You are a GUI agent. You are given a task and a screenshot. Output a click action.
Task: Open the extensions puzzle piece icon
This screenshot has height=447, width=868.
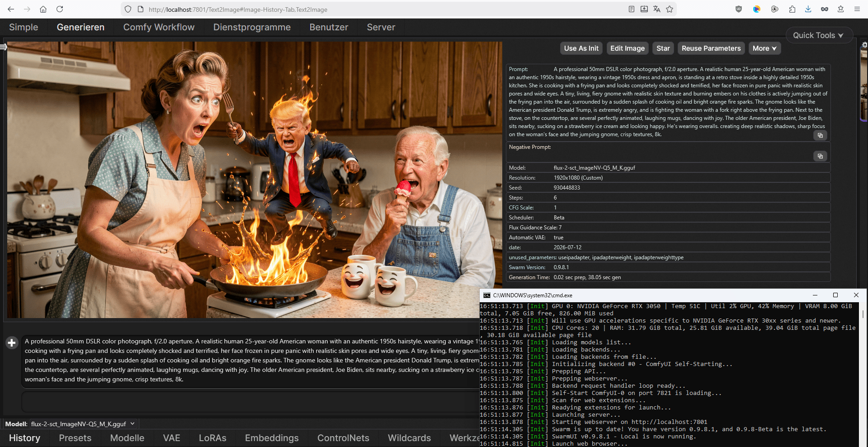click(792, 9)
